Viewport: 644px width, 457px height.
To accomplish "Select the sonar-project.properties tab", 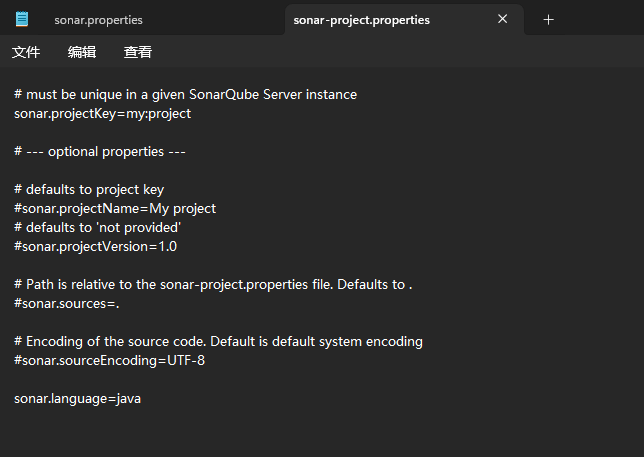I will [361, 20].
